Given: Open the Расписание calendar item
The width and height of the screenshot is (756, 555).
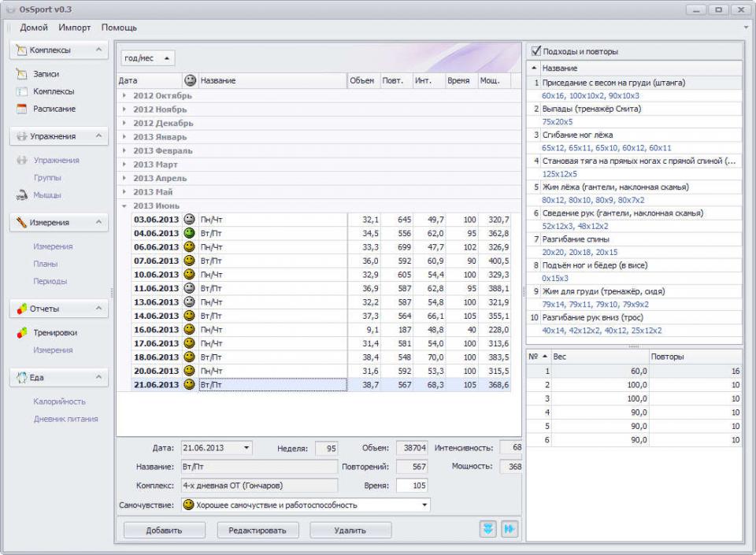Looking at the screenshot, I should 54,109.
